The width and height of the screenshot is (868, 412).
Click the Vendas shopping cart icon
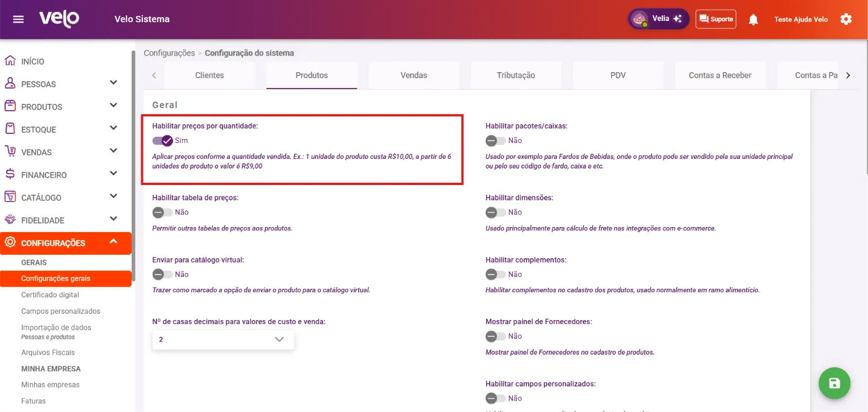click(x=10, y=152)
